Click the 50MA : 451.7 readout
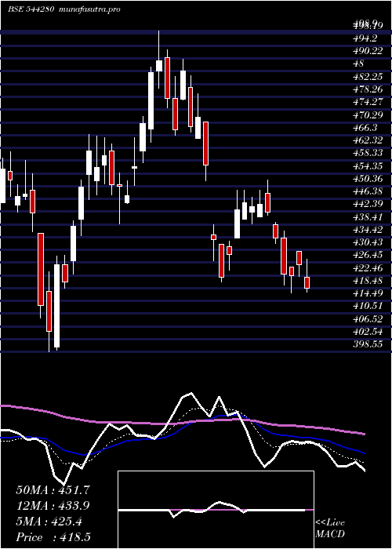The height and width of the screenshot is (549, 392). [x=53, y=490]
